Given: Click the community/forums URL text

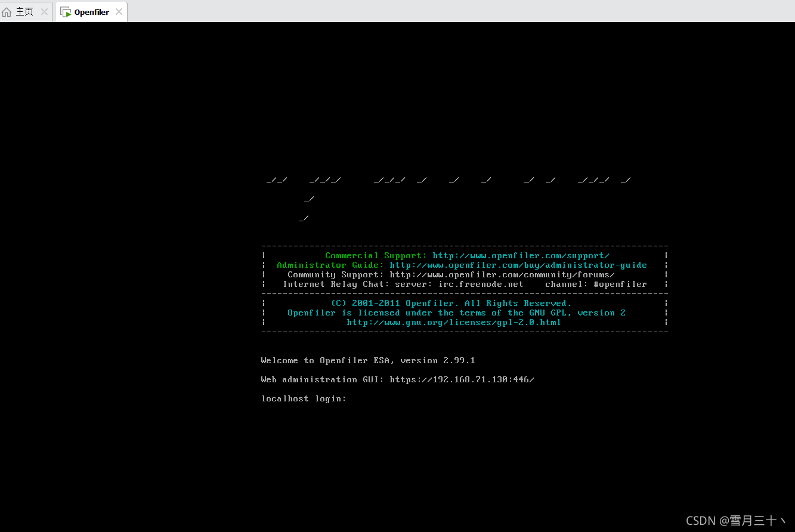Looking at the screenshot, I should (x=502, y=274).
